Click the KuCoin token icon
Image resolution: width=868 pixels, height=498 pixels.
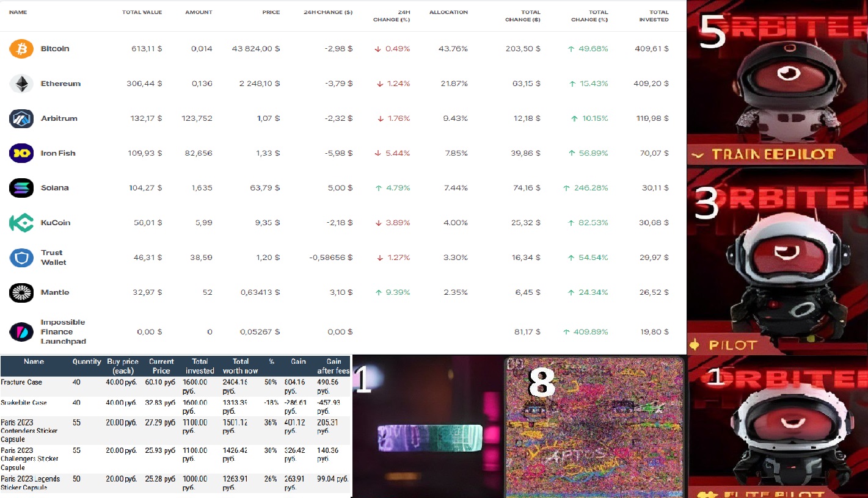(x=21, y=223)
